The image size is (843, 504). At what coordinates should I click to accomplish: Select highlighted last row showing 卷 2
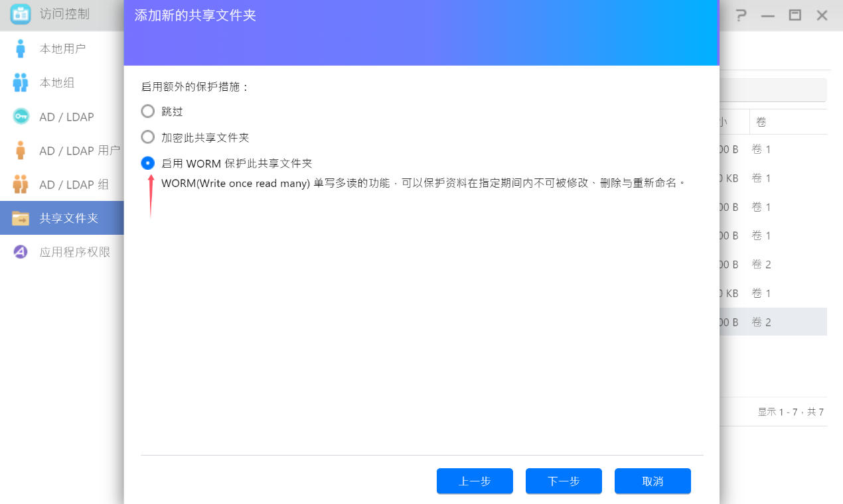coord(773,322)
